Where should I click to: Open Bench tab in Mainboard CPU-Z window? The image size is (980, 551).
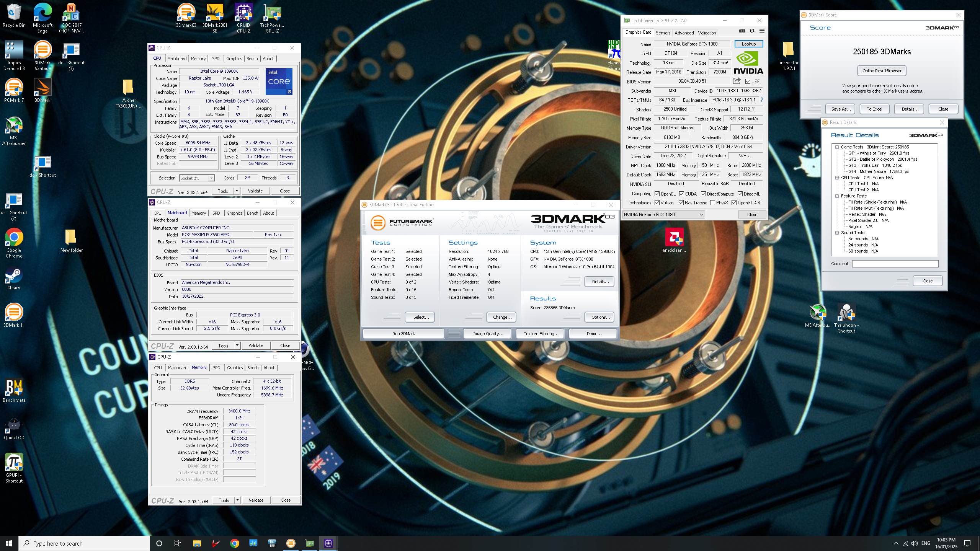click(x=252, y=213)
